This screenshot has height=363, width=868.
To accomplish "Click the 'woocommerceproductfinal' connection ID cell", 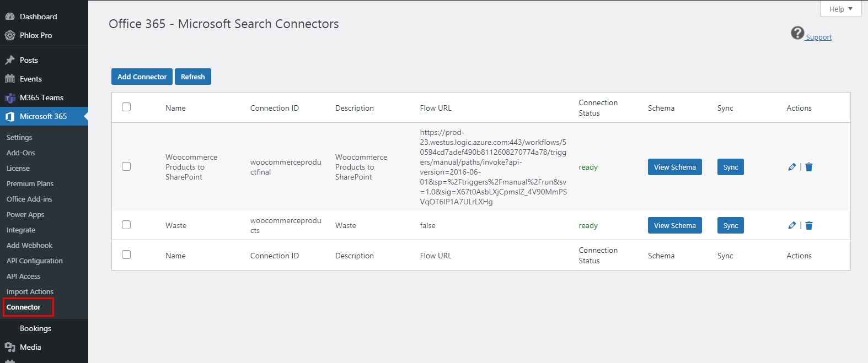I will point(286,167).
